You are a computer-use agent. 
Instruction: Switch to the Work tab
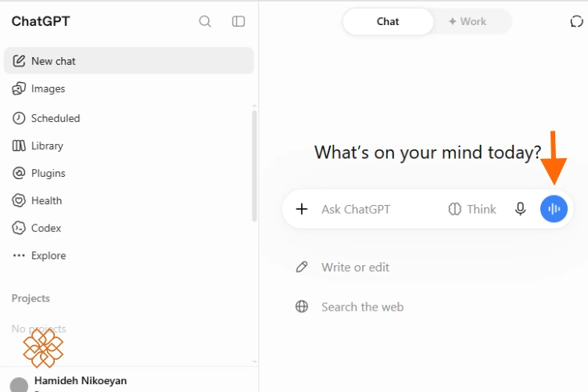click(x=468, y=21)
